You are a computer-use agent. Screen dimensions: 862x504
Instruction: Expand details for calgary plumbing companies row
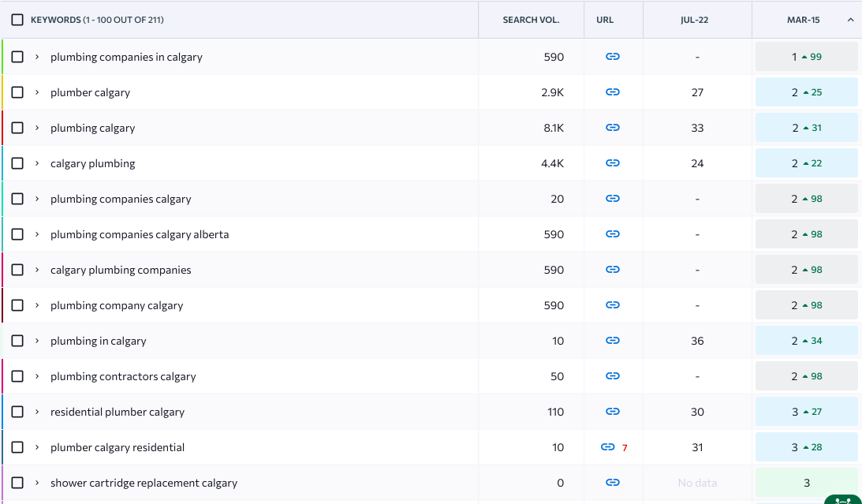(x=37, y=270)
